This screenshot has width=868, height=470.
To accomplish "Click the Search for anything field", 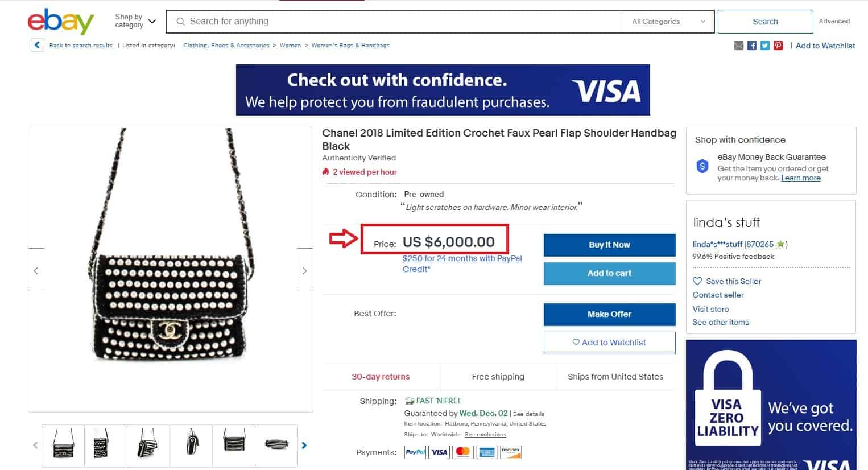I will coord(395,22).
